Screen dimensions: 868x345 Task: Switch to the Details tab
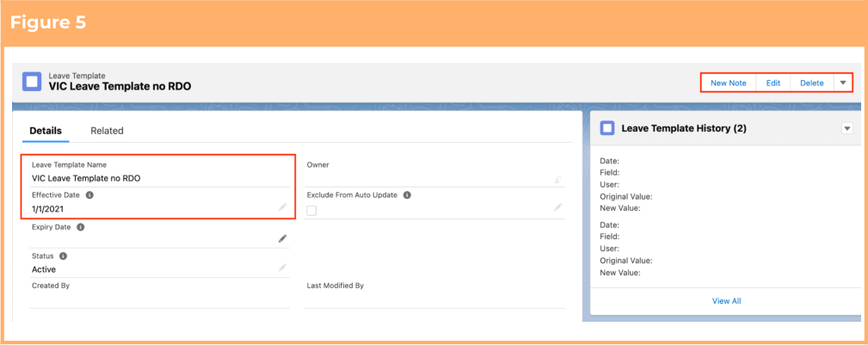pyautogui.click(x=46, y=131)
